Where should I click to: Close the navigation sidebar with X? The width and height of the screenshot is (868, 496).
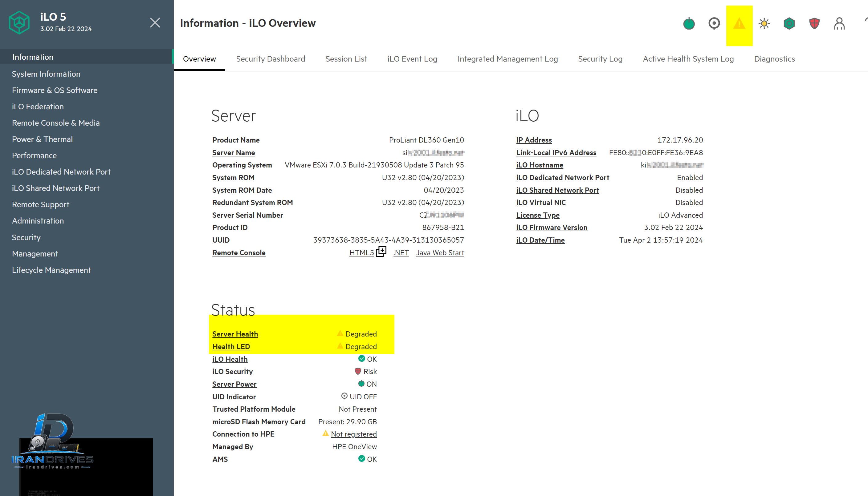155,23
